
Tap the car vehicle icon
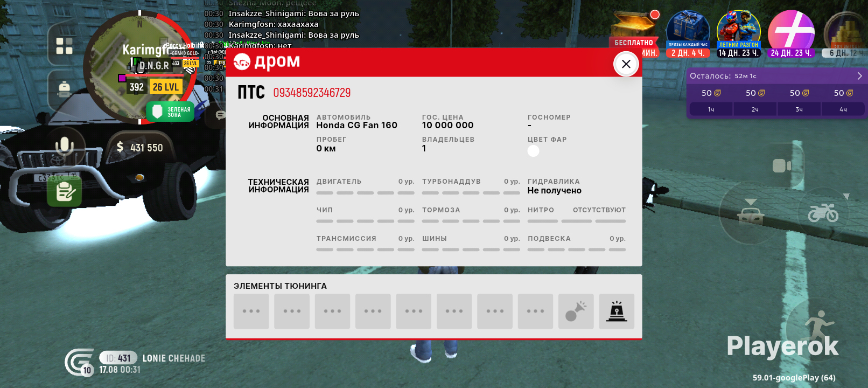coord(751,213)
